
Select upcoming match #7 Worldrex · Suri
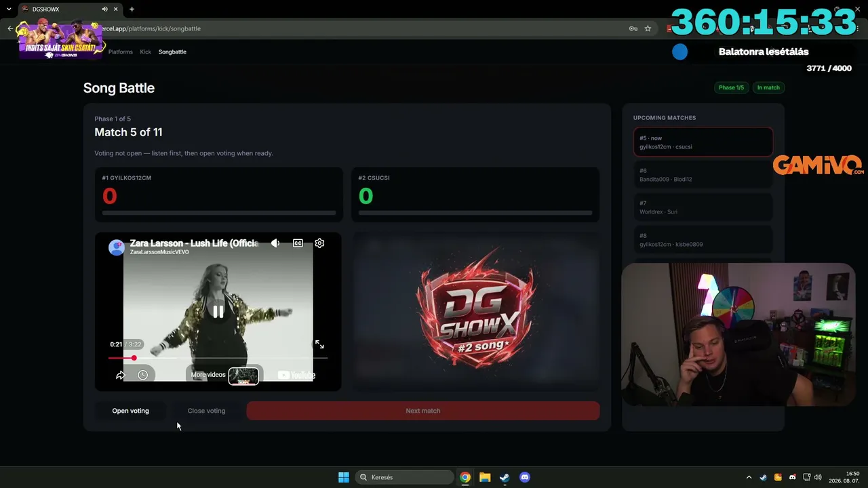703,207
